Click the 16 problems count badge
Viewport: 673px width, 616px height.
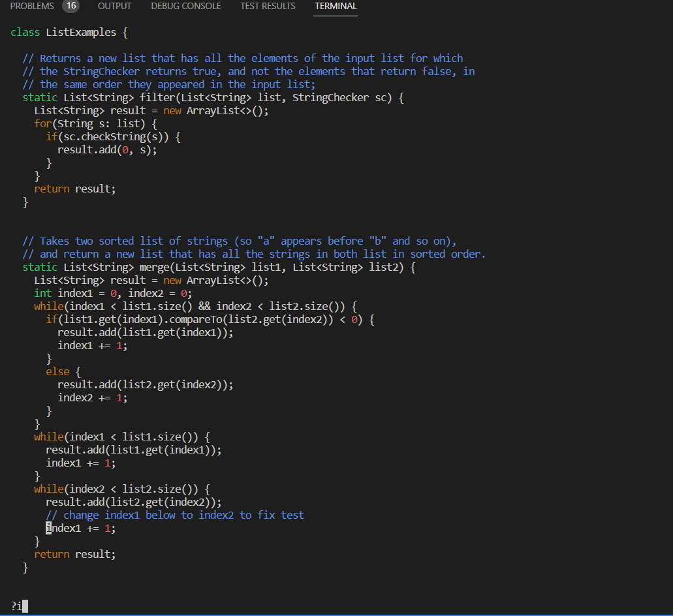tap(70, 6)
